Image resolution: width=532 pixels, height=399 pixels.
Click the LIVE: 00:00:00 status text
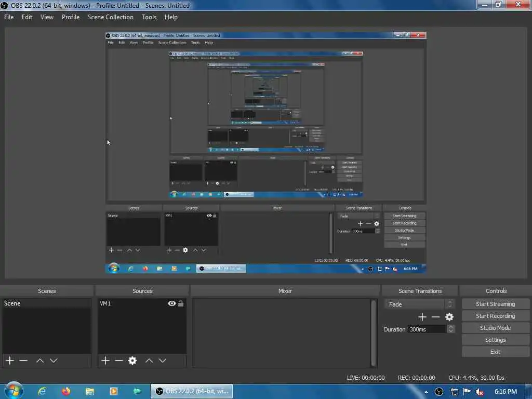[x=366, y=378]
